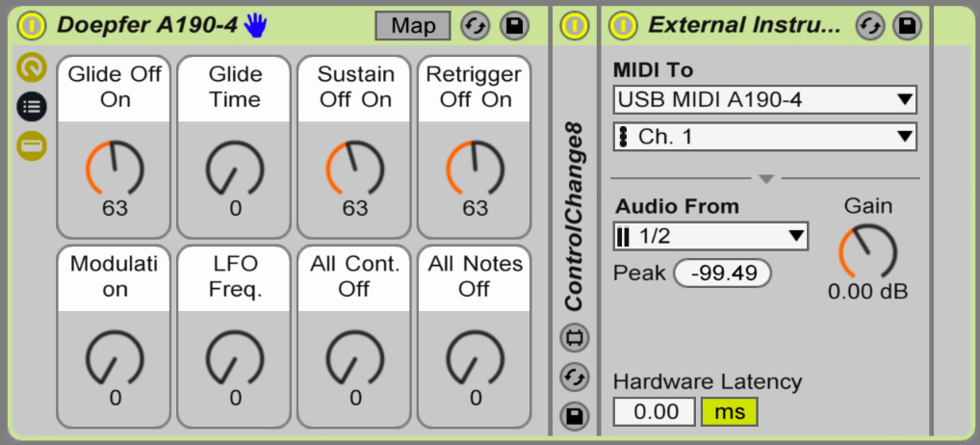
Task: Adjust the Gain knob
Action: pyautogui.click(x=867, y=251)
